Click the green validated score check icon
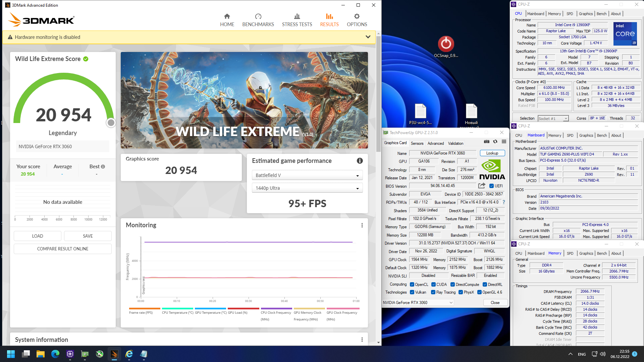 (86, 59)
